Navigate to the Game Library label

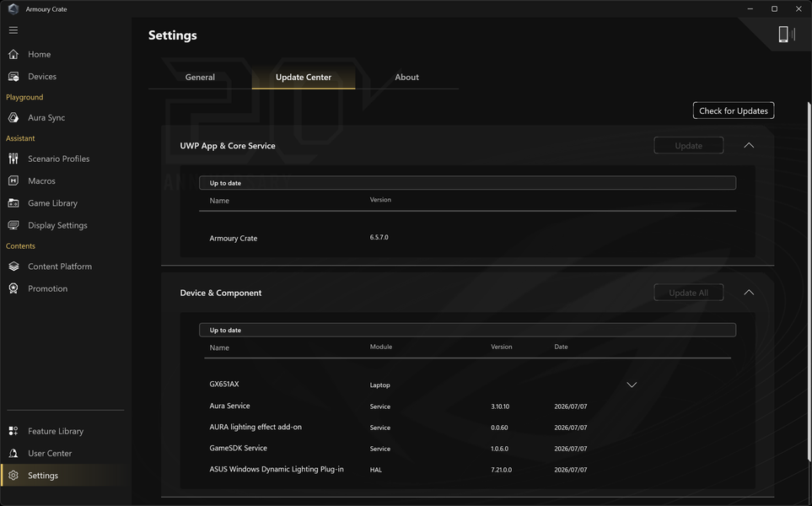coord(53,203)
